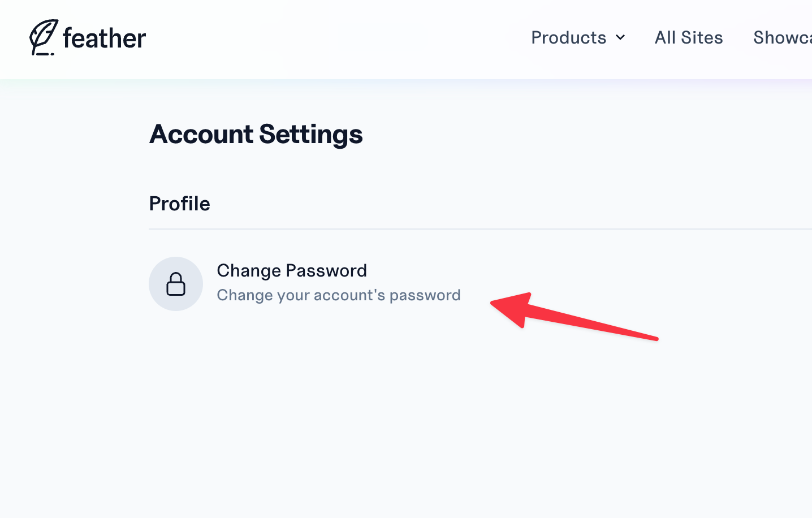This screenshot has width=812, height=518.
Task: Expand the chevron beside Products
Action: [x=620, y=38]
